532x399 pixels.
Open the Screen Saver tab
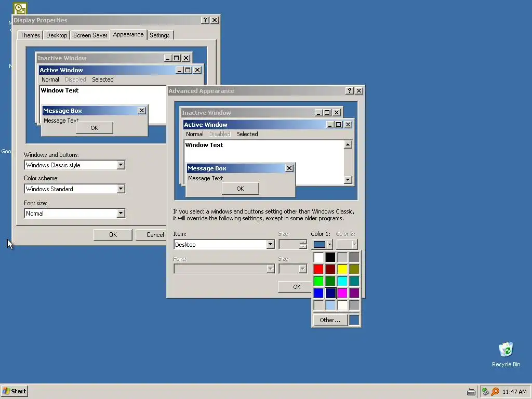[x=90, y=35]
